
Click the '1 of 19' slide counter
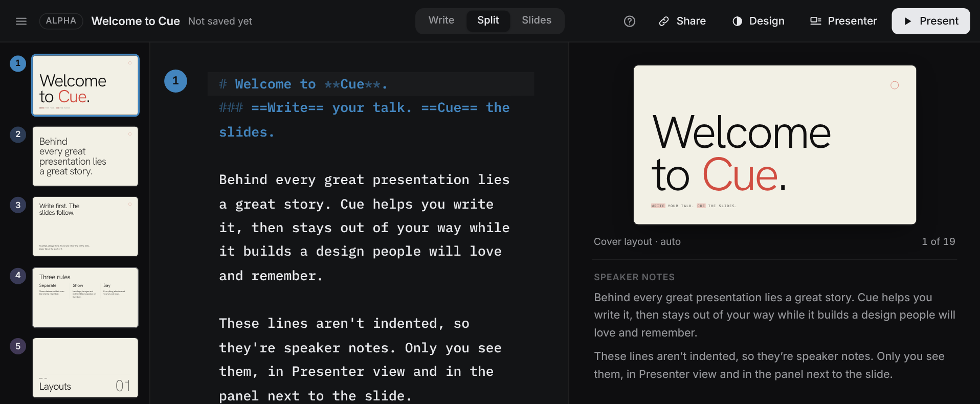click(x=939, y=241)
